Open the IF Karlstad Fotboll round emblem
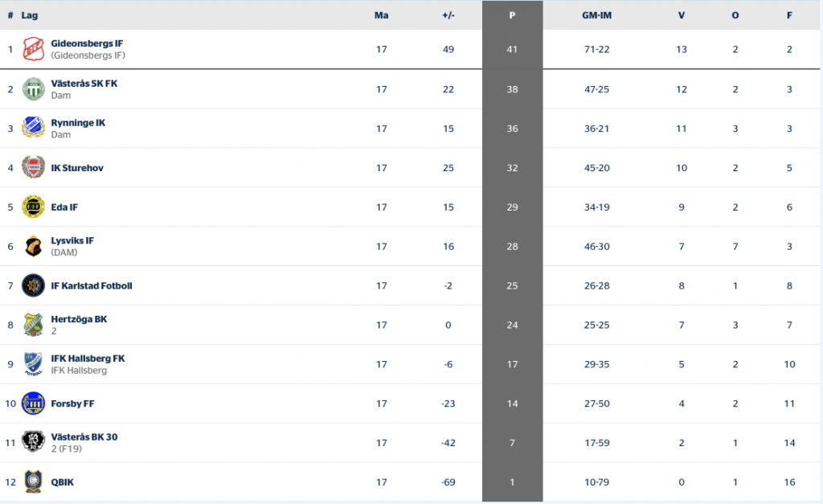The image size is (823, 504). pos(33,285)
